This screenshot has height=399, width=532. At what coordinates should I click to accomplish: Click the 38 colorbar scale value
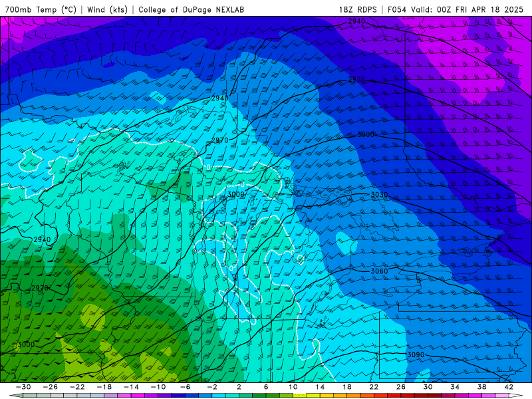coord(481,387)
